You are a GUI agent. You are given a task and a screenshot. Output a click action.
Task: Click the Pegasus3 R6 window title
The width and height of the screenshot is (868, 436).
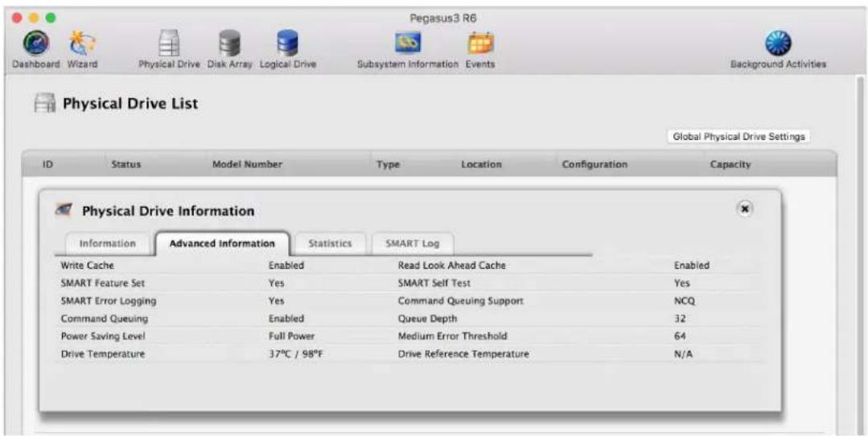(443, 19)
